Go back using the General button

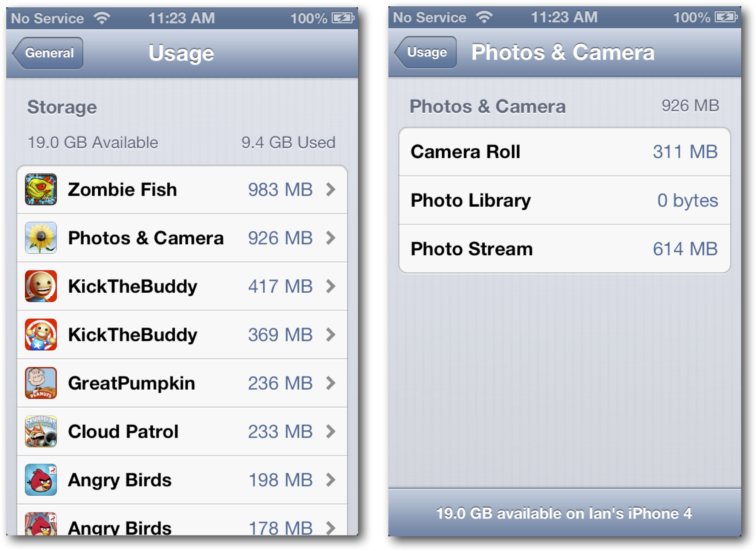point(48,53)
